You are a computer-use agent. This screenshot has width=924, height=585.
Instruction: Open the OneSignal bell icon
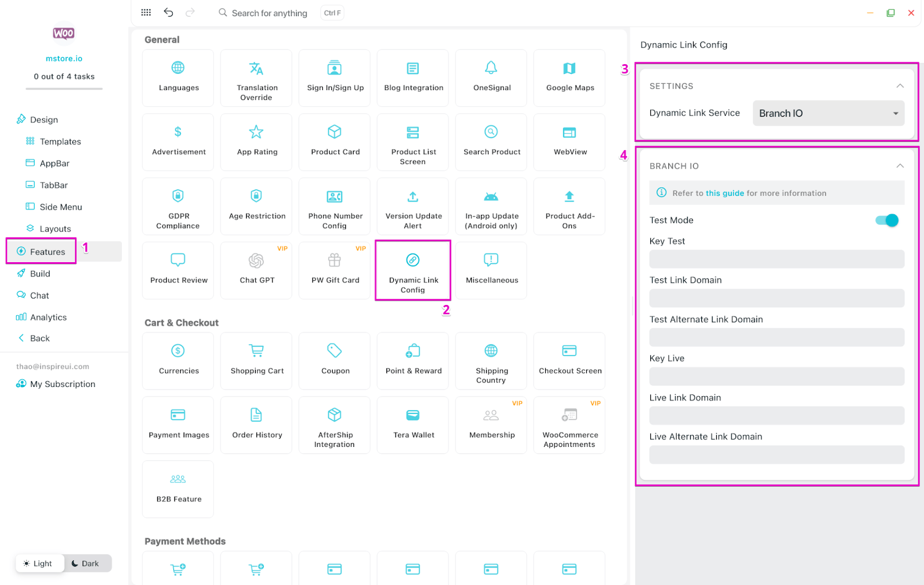[x=491, y=68]
